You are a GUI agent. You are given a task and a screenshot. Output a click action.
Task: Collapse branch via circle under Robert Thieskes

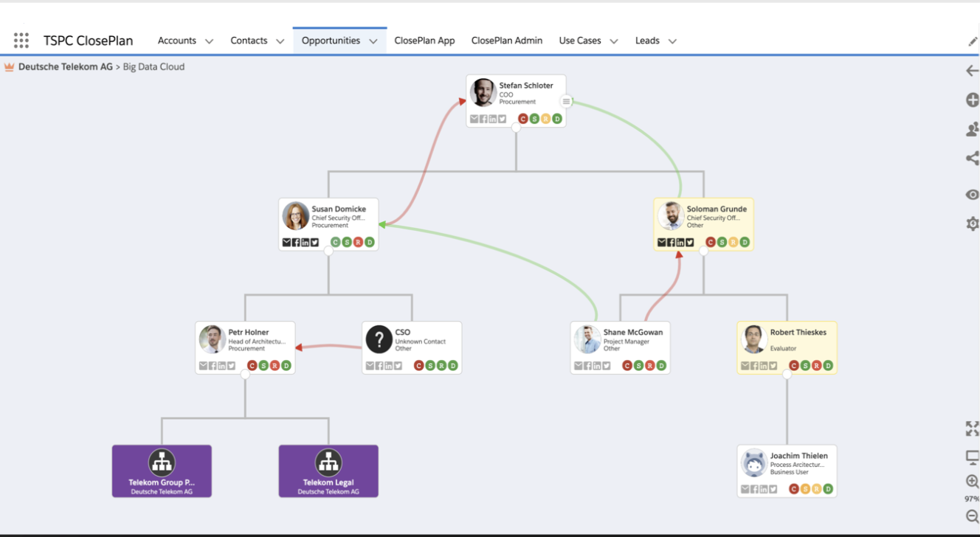787,374
